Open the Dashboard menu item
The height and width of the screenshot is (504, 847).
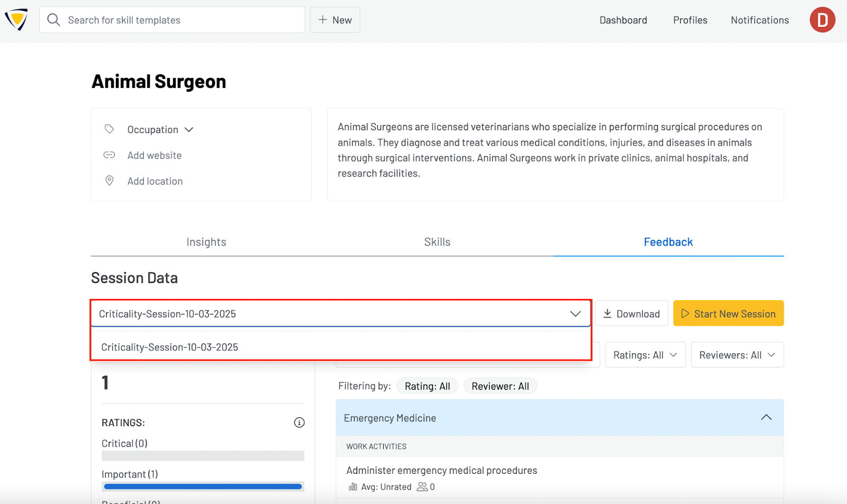623,20
